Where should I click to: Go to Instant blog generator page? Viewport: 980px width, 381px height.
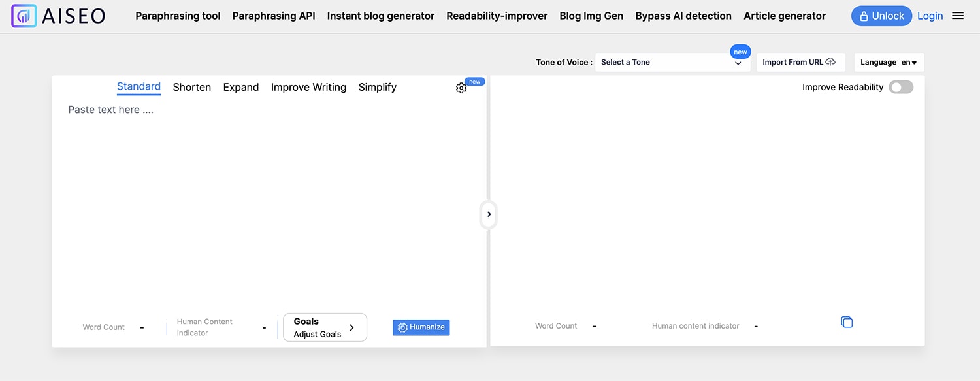[380, 16]
